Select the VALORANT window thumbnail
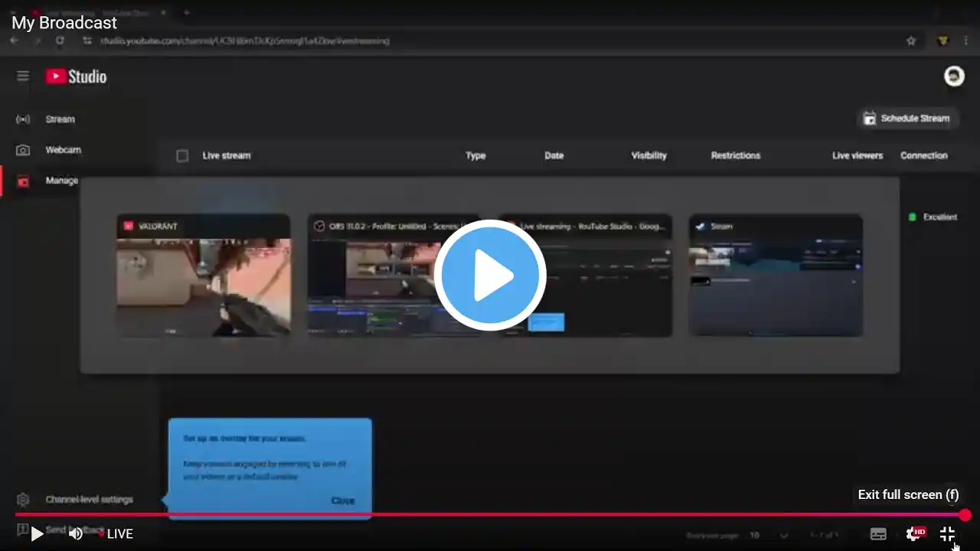The width and height of the screenshot is (980, 551). (204, 275)
